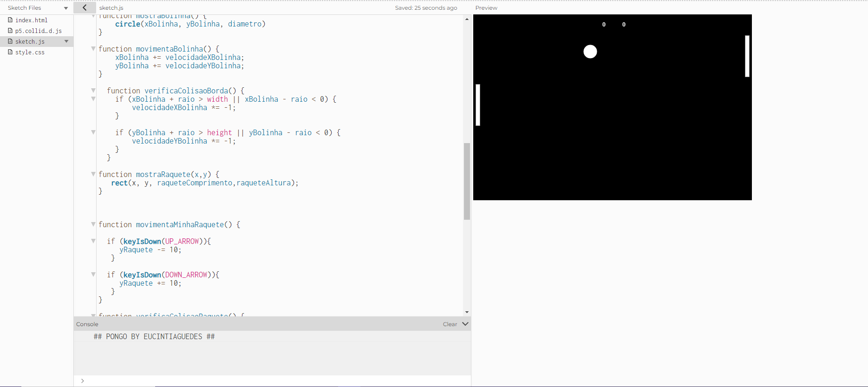Screen dimensions: 868x387
Task: Fold the movimentaBolinha function
Action: 93,49
